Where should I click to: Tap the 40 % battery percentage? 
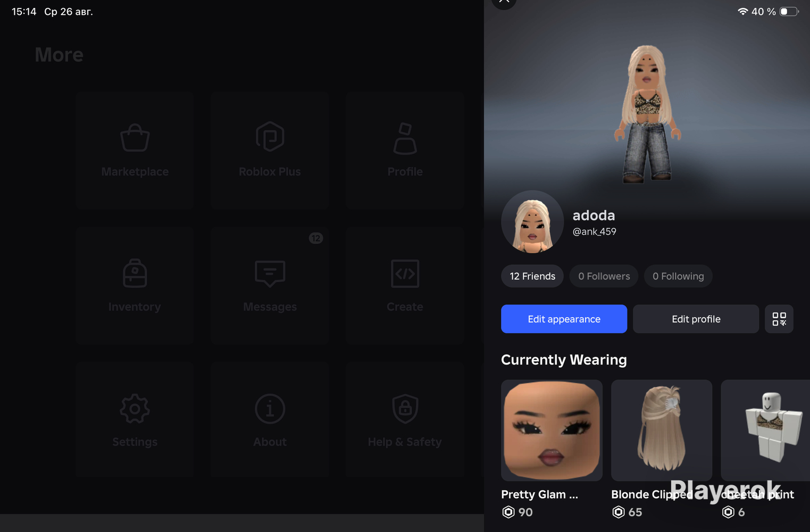(x=764, y=12)
